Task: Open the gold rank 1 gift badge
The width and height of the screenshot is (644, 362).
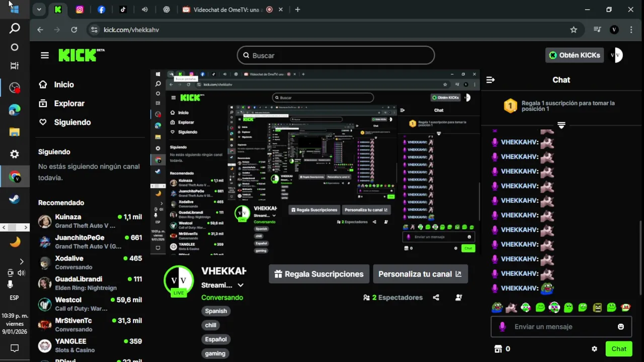Action: (x=511, y=106)
